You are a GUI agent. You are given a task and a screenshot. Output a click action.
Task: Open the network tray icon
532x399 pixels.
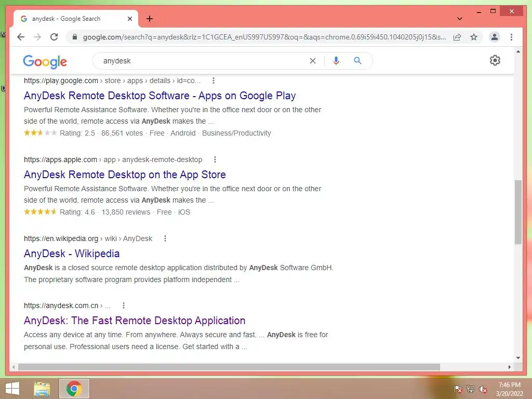point(471,389)
